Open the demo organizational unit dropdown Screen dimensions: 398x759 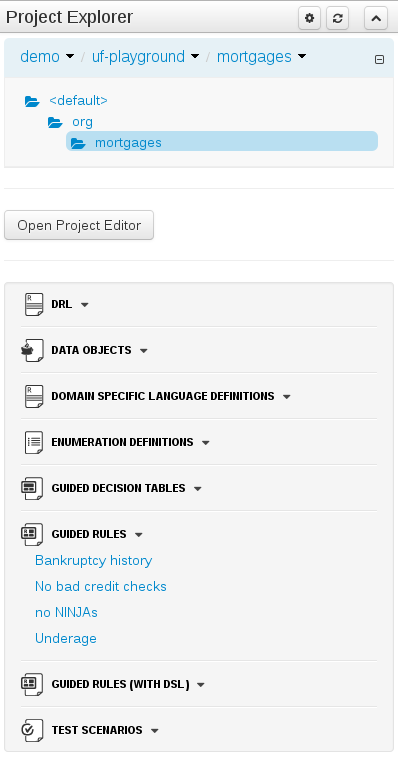(47, 57)
